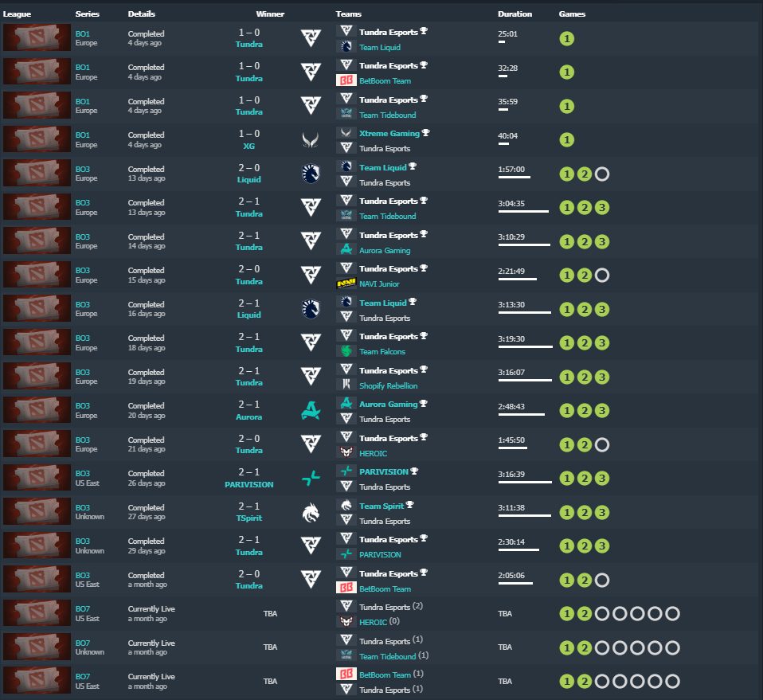Click the Team Spirit dragon logo in Winner column
The image size is (763, 700).
[311, 512]
